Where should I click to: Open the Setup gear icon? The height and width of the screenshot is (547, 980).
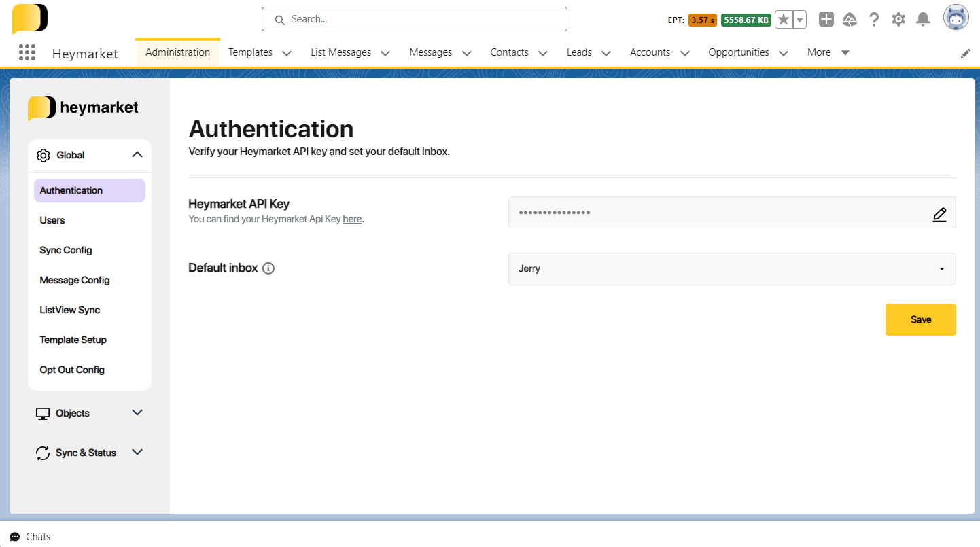click(x=898, y=19)
